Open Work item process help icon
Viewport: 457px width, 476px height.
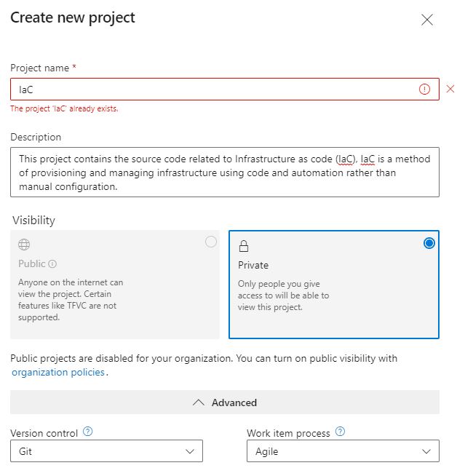[340, 431]
